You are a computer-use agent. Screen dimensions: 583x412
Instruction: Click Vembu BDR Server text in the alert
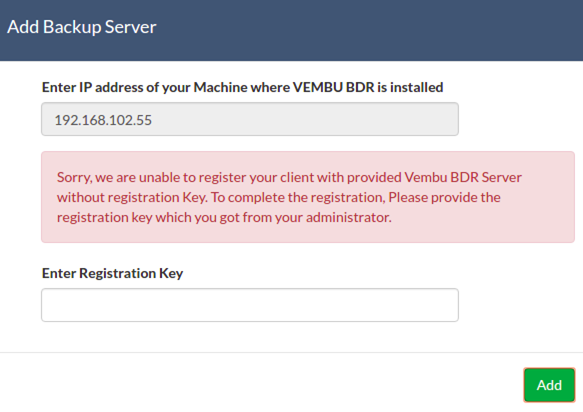[463, 177]
